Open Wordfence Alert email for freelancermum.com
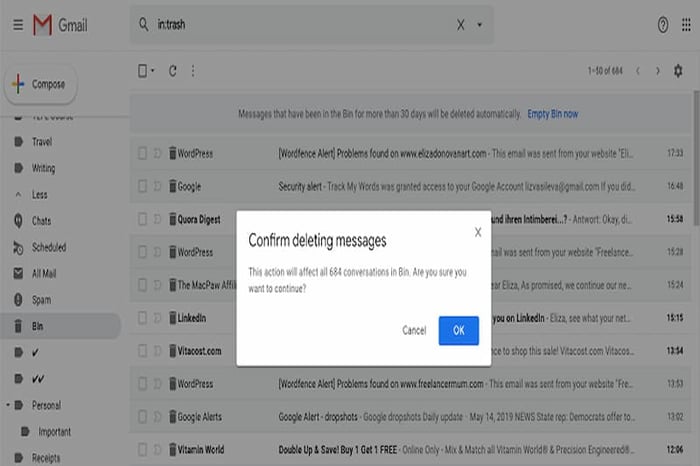Image resolution: width=700 pixels, height=466 pixels. 411,383
